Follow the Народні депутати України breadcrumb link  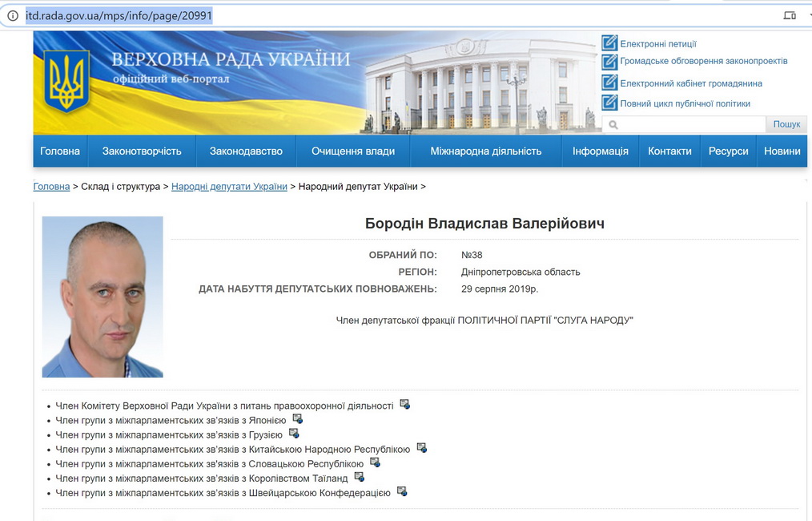tap(229, 187)
